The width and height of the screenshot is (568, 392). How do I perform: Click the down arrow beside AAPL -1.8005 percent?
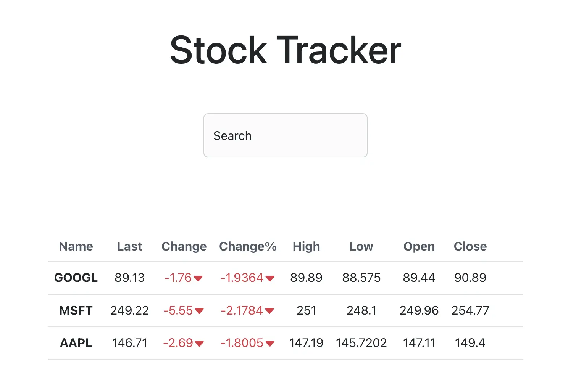(270, 344)
